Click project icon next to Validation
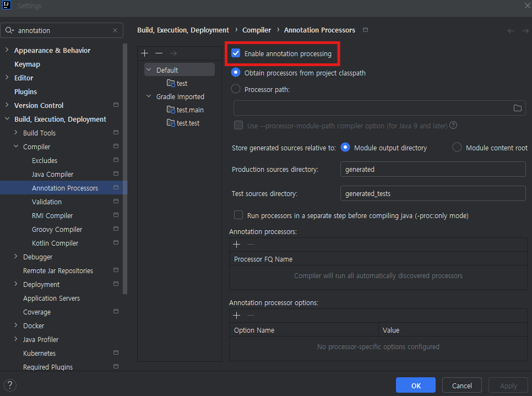Screen dimensions: 532x396 (116, 201)
